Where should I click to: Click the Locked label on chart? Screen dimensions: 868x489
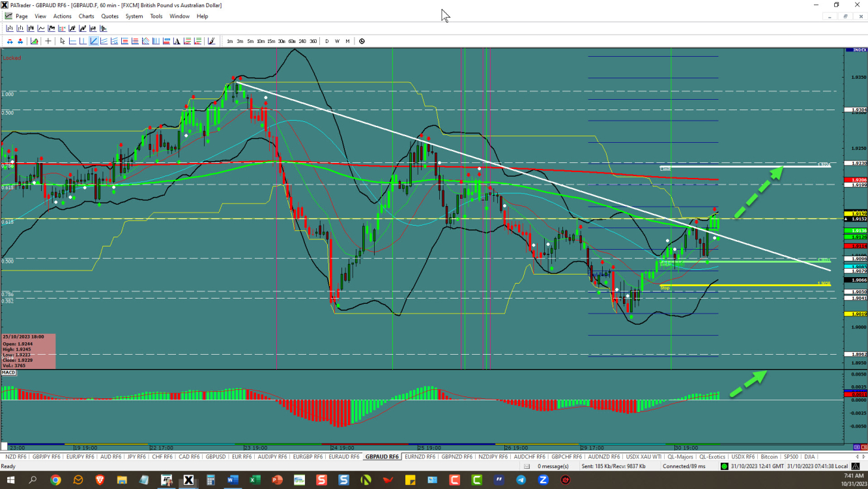point(12,58)
